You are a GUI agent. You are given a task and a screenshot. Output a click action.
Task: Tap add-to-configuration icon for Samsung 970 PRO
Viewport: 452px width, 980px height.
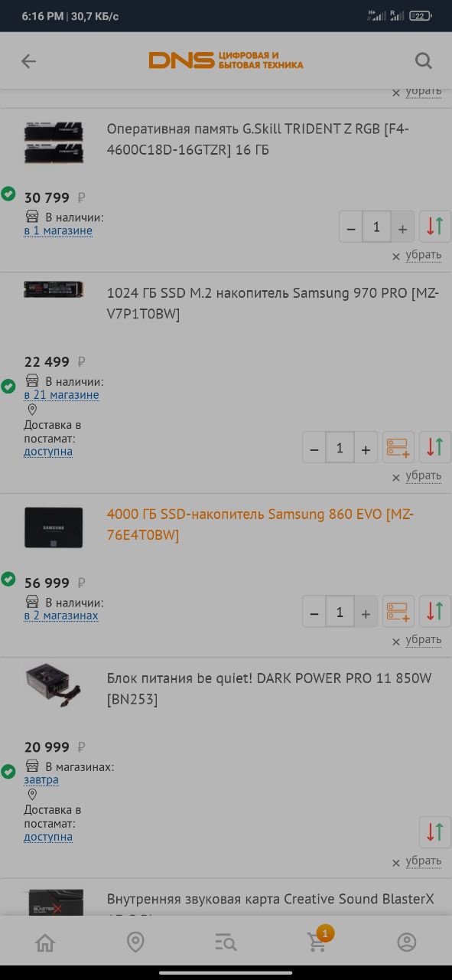coord(398,447)
